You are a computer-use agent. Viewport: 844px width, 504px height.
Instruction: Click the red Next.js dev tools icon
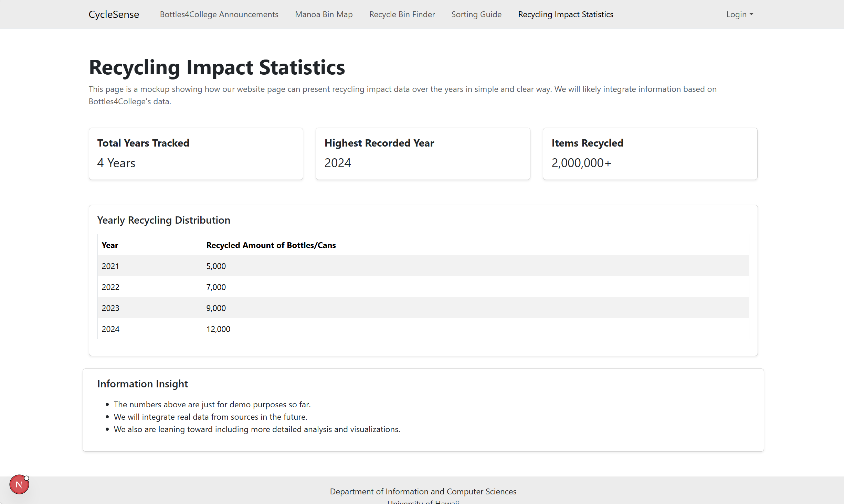pos(19,484)
